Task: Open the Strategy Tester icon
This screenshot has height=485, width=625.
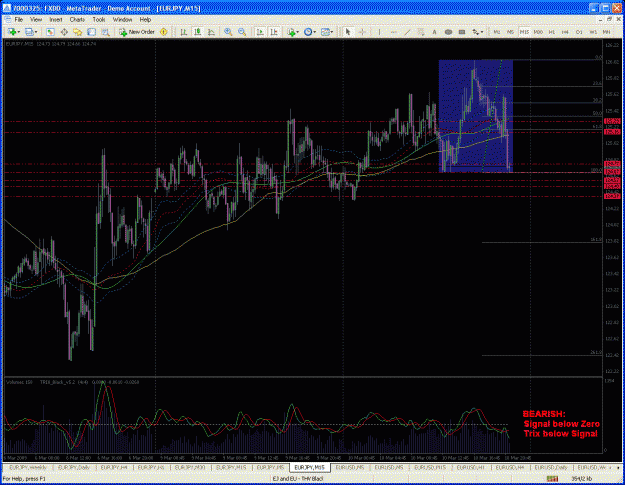Action: 105,32
